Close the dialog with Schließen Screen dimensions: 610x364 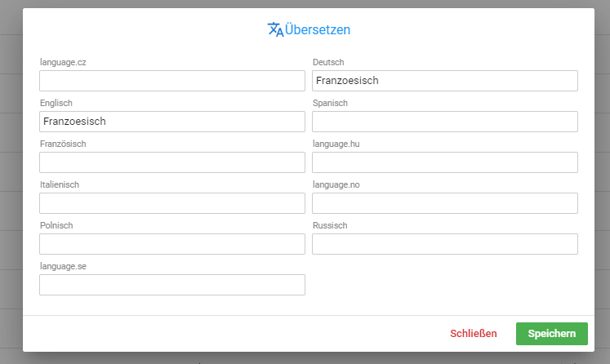tap(474, 334)
